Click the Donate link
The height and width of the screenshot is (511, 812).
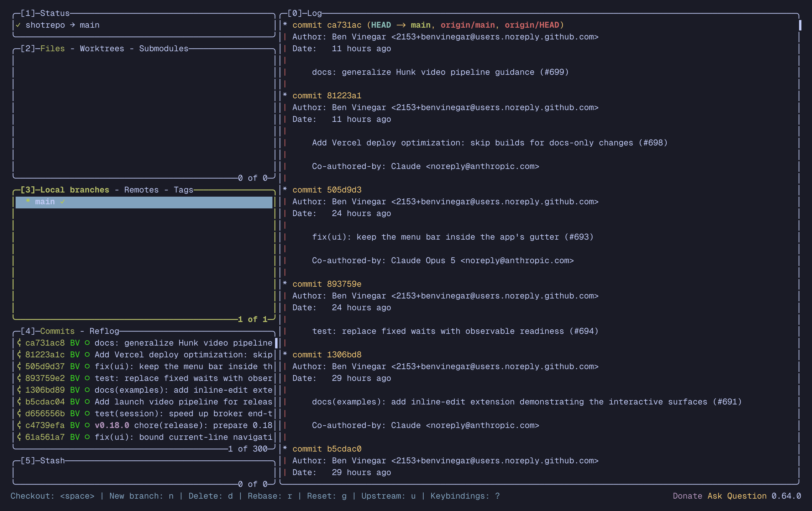688,496
